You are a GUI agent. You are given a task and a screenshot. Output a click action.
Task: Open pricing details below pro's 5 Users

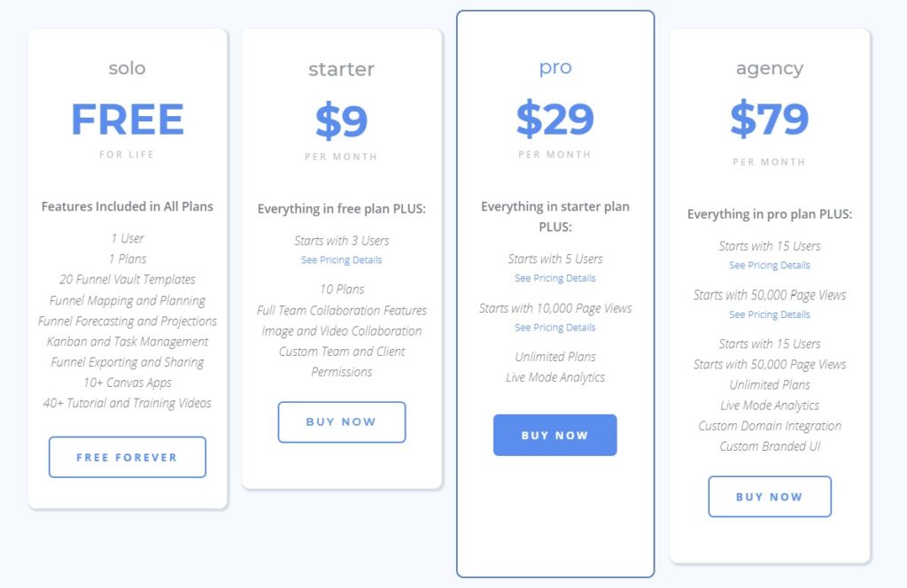pos(554,278)
